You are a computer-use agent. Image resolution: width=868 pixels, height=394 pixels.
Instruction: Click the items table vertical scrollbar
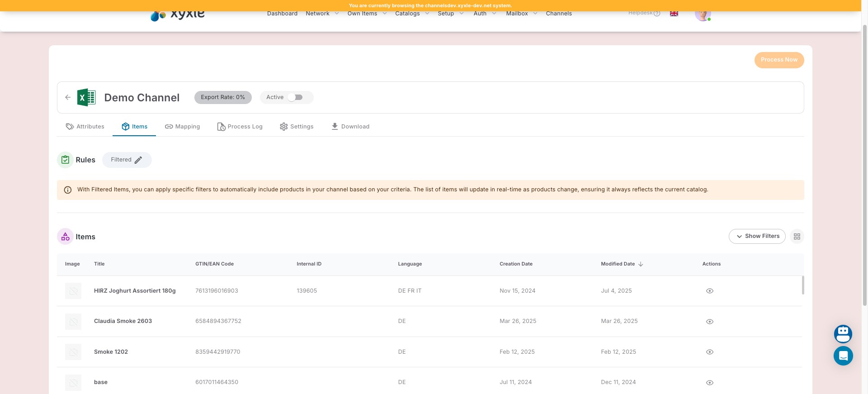(x=802, y=285)
